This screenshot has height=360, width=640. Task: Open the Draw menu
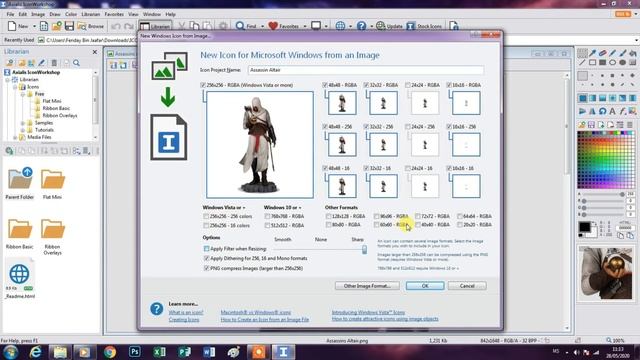55,14
